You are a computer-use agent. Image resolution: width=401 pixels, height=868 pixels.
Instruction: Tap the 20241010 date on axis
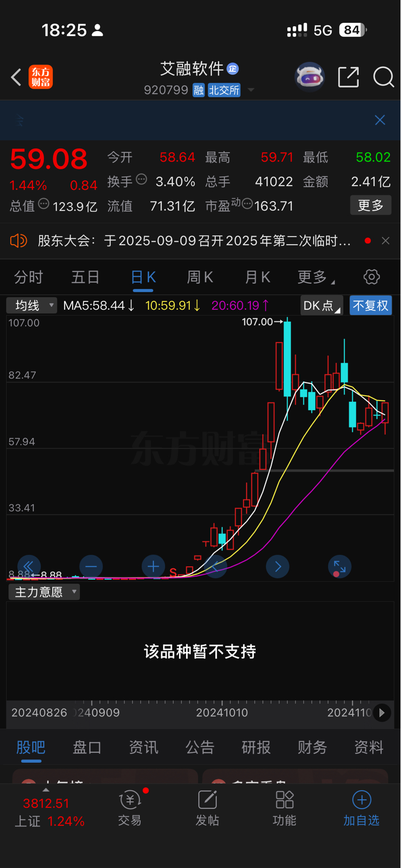pyautogui.click(x=222, y=713)
